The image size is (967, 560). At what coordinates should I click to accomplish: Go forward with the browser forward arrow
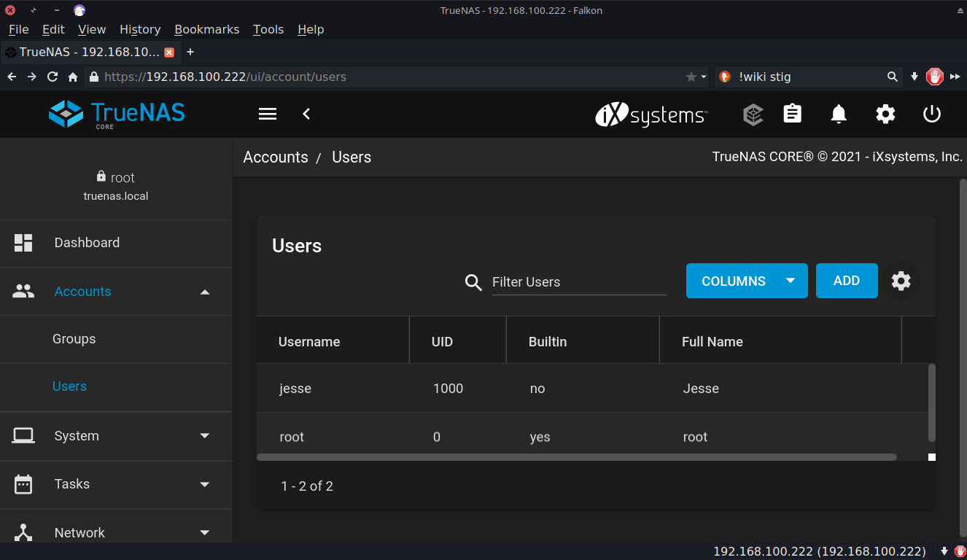coord(32,77)
